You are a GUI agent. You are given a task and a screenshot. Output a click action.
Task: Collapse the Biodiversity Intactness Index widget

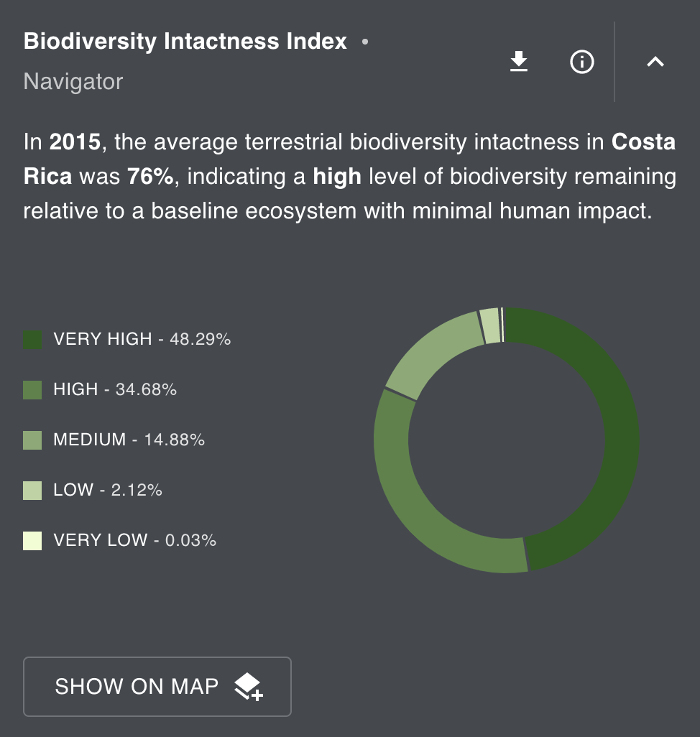click(x=655, y=62)
